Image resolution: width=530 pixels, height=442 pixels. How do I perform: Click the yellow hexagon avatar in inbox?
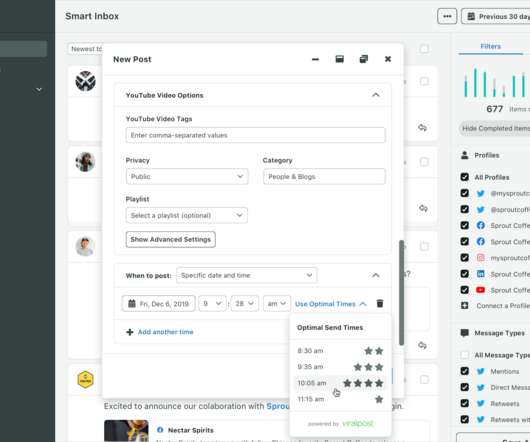[x=85, y=379]
